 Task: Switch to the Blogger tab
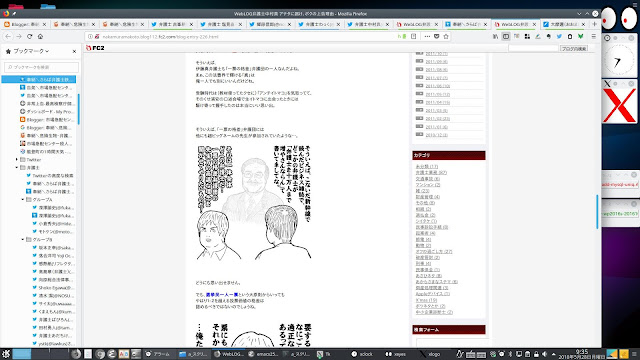(24, 24)
